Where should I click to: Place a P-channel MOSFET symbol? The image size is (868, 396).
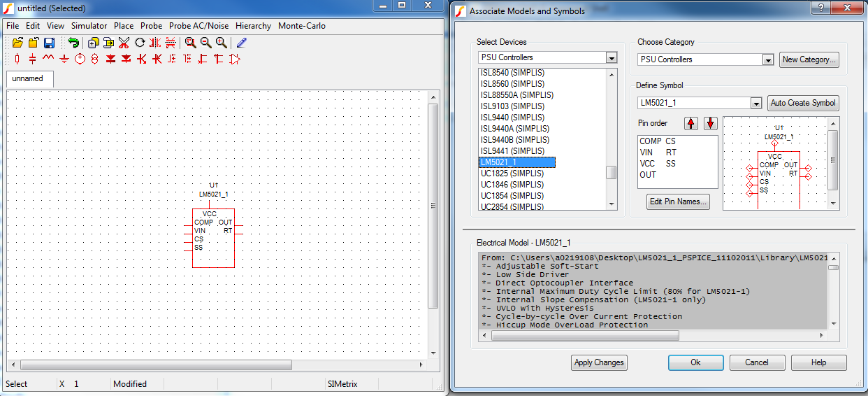tap(188, 59)
